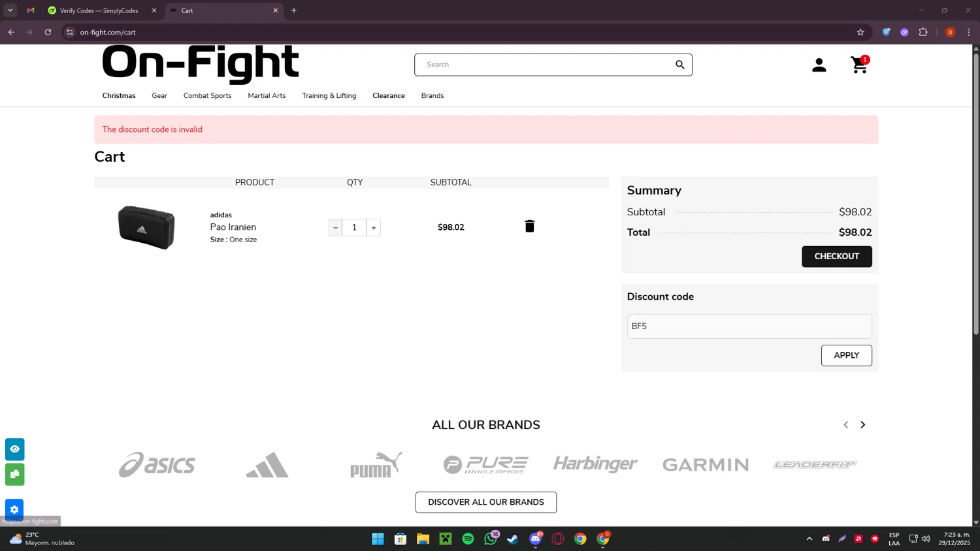Image resolution: width=980 pixels, height=551 pixels.
Task: Reload the page
Action: [48, 32]
